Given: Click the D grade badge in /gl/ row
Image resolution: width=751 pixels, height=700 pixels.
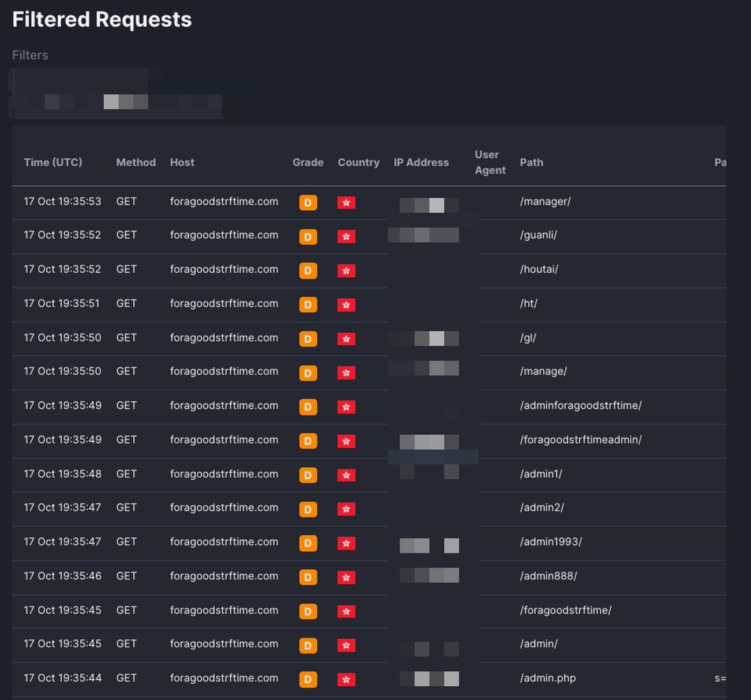Looking at the screenshot, I should (308, 339).
